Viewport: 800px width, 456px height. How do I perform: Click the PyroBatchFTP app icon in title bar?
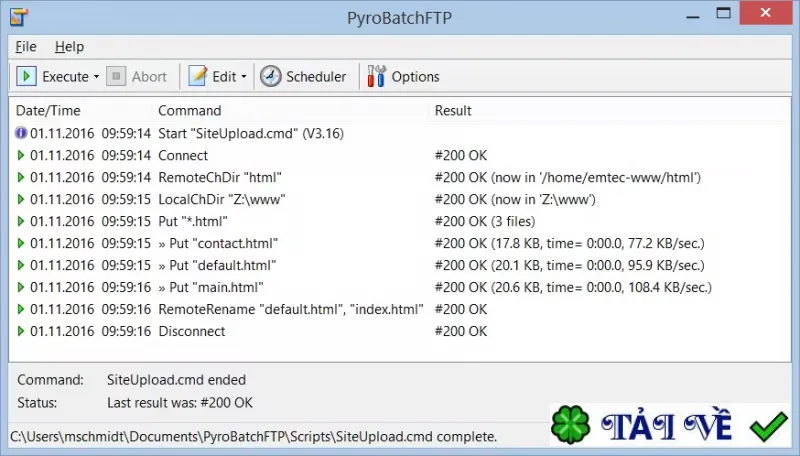tap(19, 17)
